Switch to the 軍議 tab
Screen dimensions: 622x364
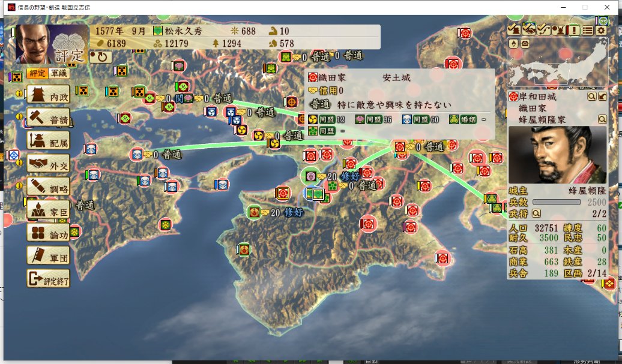tap(59, 73)
